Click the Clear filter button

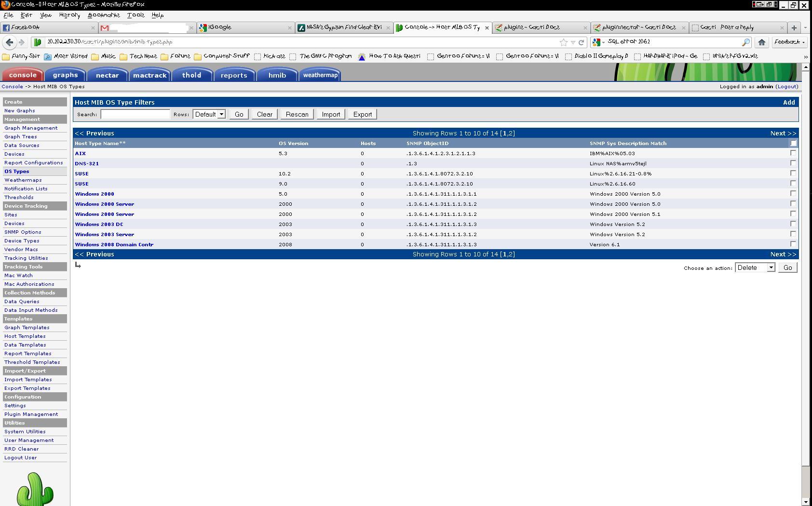(x=265, y=114)
